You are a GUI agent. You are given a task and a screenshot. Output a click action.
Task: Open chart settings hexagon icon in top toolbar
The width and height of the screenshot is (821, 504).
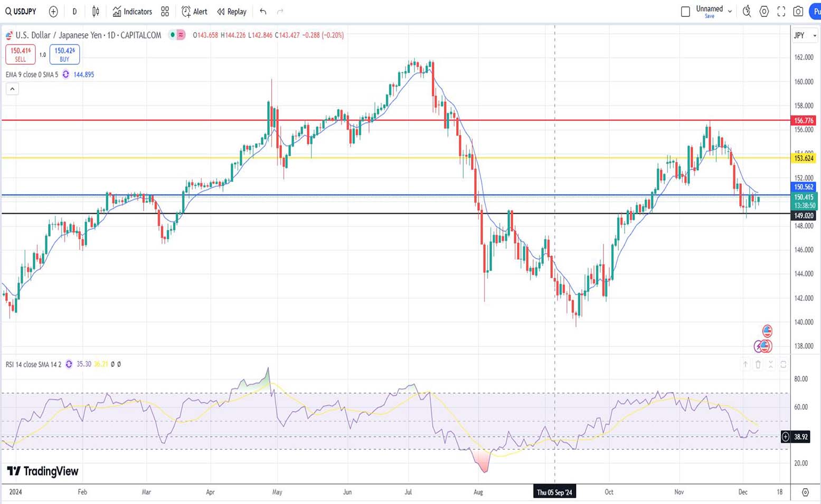(764, 12)
